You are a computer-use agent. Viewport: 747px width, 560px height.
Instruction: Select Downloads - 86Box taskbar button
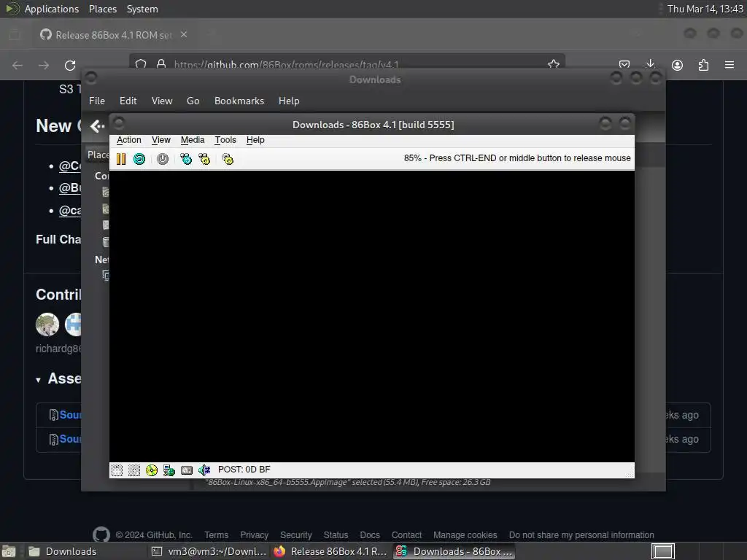coord(454,551)
